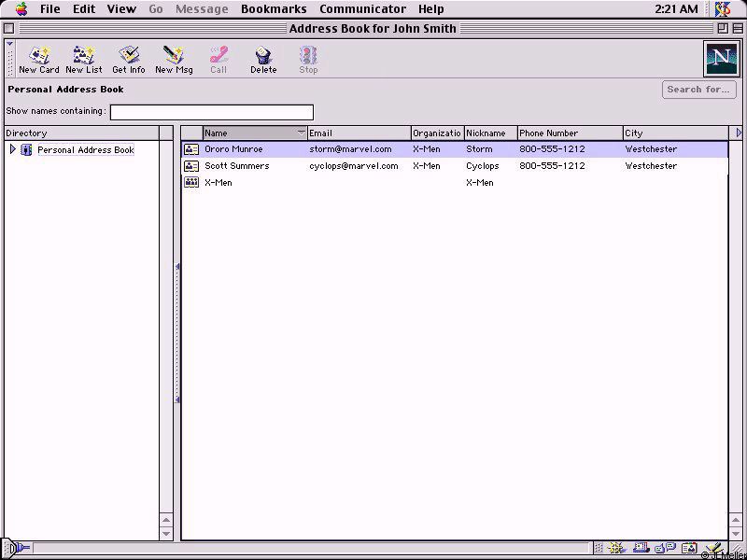Click the contact list scroll up arrow
Screen dimensions: 747x560
pyautogui.click(x=736, y=521)
